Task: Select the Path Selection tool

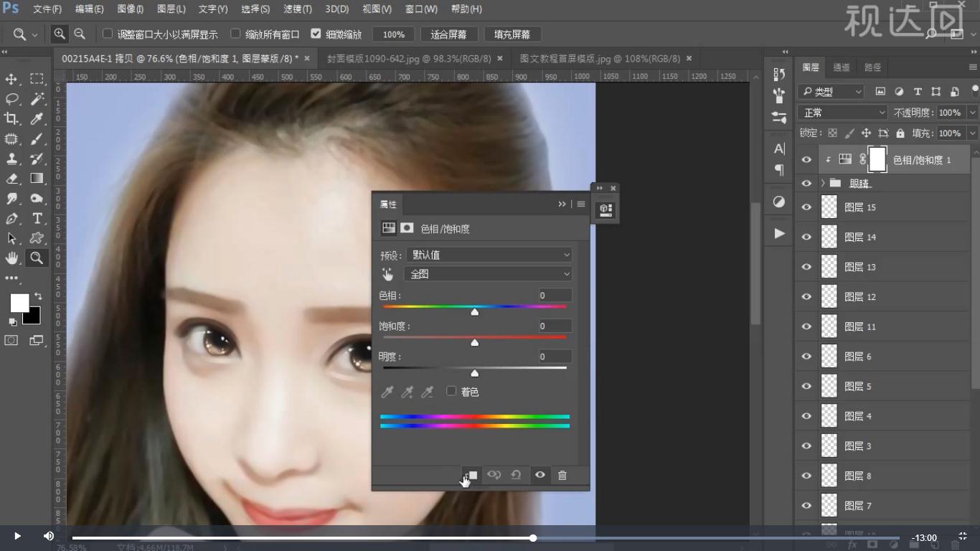Action: [11, 238]
